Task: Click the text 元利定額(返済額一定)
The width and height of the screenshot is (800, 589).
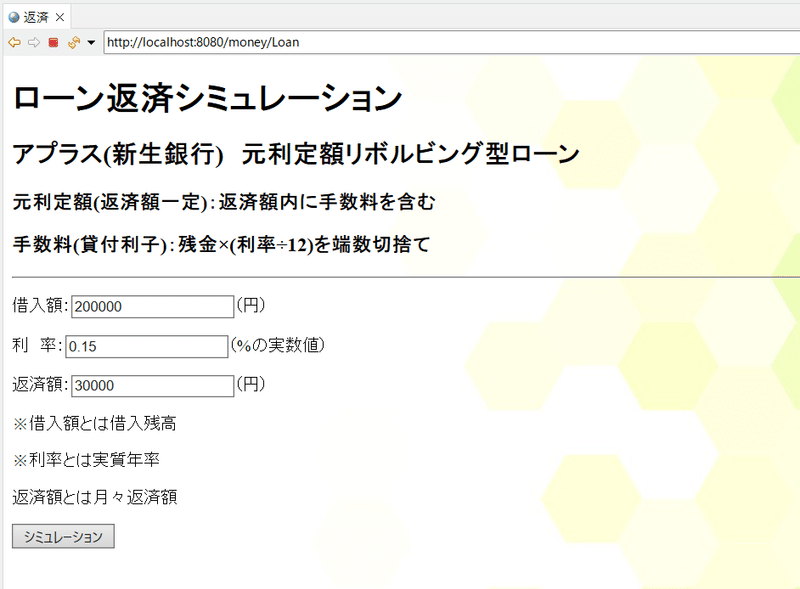Action: click(x=110, y=202)
